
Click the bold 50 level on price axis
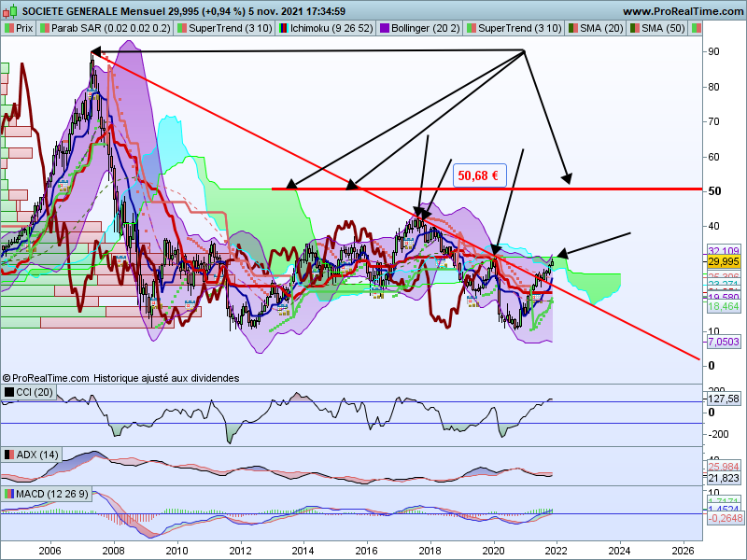click(x=714, y=191)
